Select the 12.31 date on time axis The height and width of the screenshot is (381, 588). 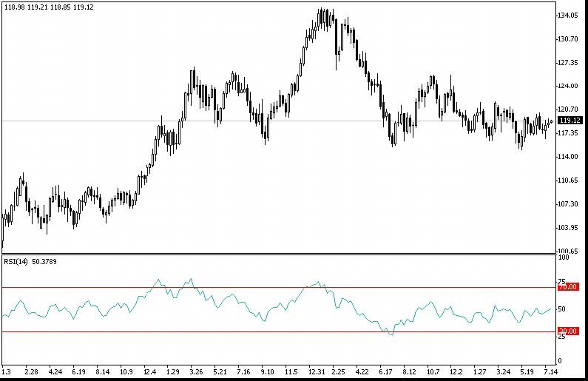tap(317, 370)
